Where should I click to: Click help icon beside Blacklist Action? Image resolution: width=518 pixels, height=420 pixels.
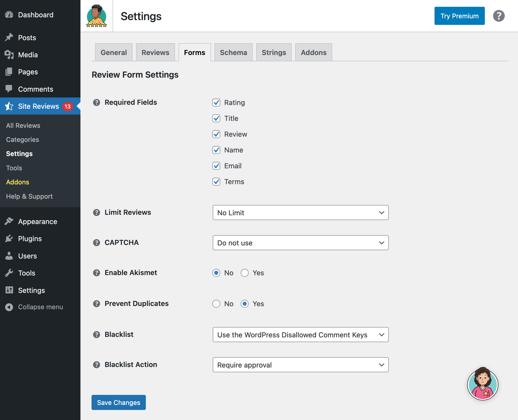(x=97, y=365)
